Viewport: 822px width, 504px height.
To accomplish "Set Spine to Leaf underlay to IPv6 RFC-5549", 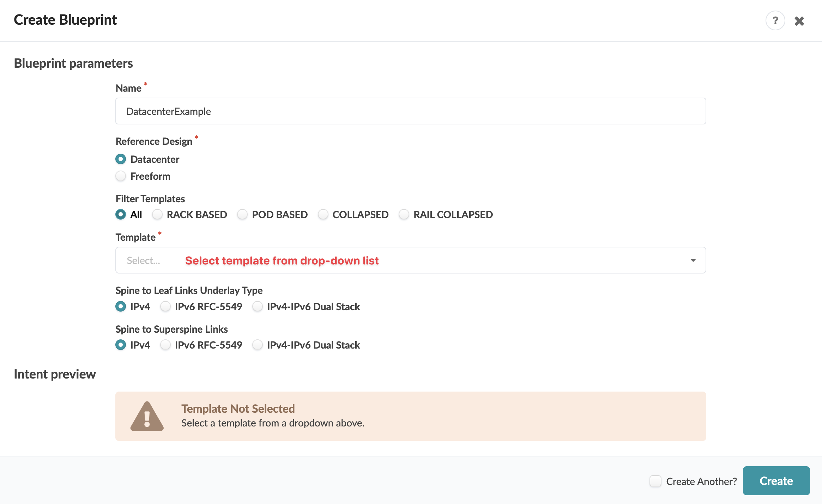I will point(165,307).
